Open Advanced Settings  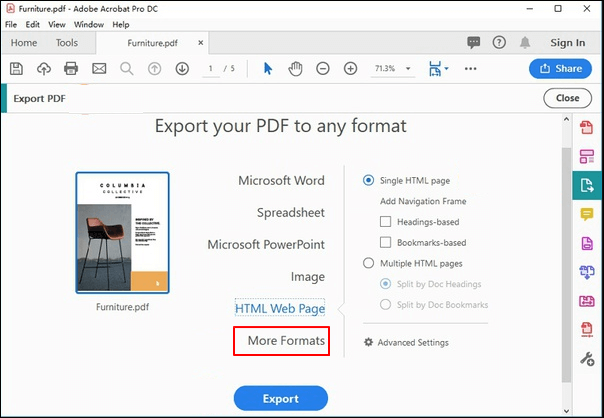[x=406, y=342]
